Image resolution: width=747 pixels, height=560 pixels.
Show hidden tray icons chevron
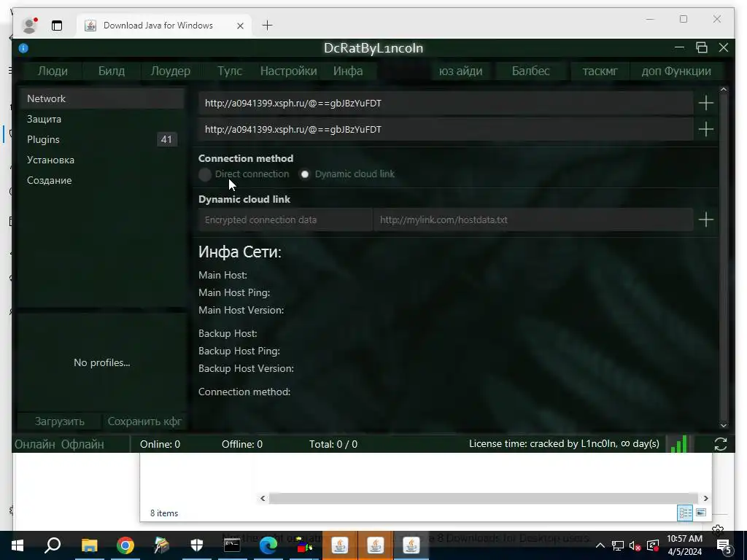(600, 545)
